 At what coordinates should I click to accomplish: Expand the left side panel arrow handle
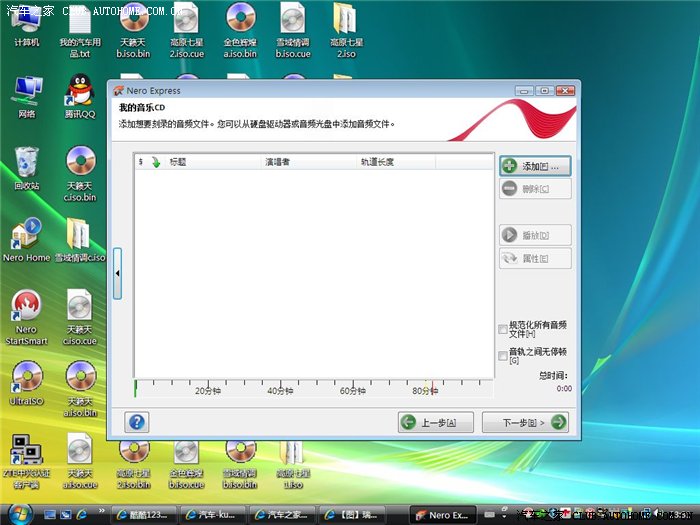click(x=117, y=273)
